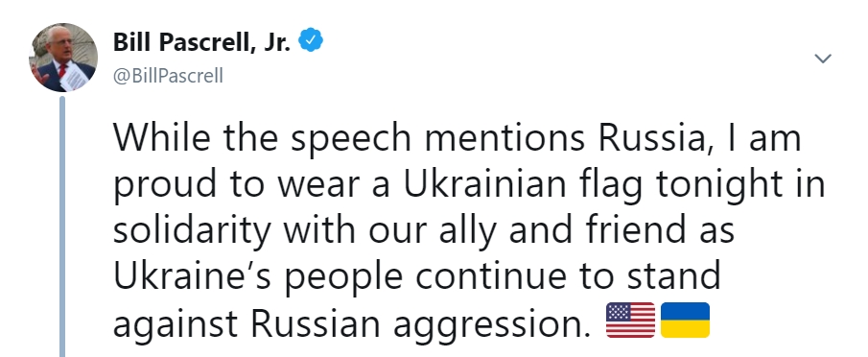Click the vertical thread connector line
This screenshot has width=868, height=357.
pyautogui.click(x=62, y=226)
